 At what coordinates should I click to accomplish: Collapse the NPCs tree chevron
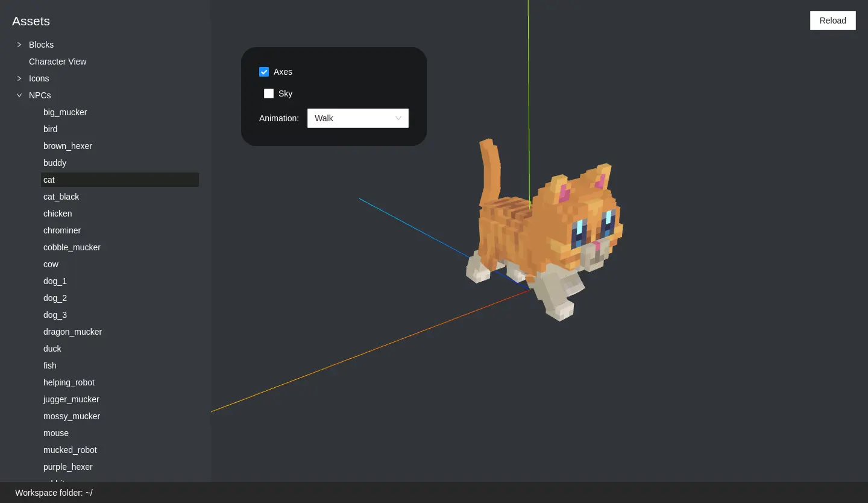[19, 95]
